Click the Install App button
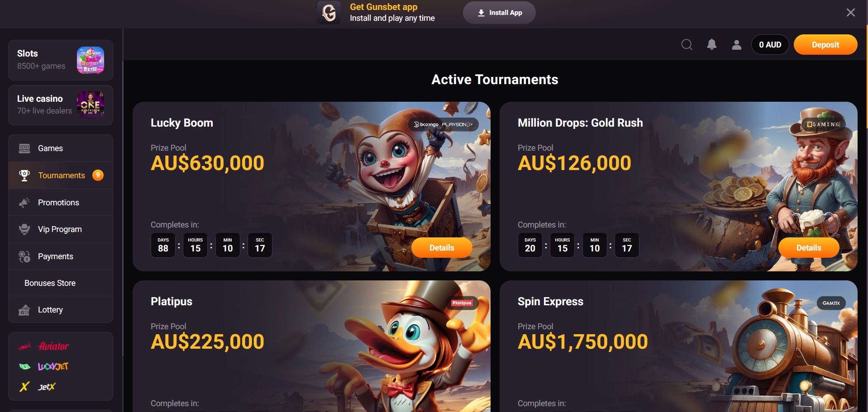The width and height of the screenshot is (868, 412). tap(499, 13)
